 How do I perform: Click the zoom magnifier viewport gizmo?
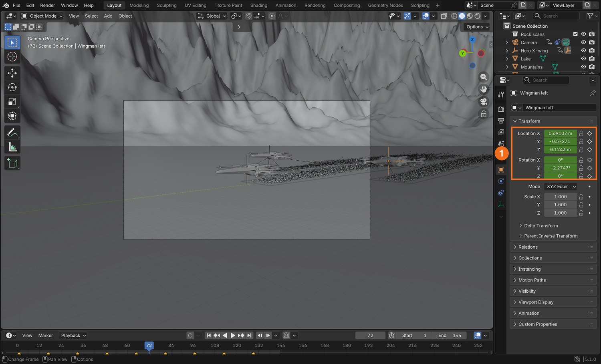[484, 77]
